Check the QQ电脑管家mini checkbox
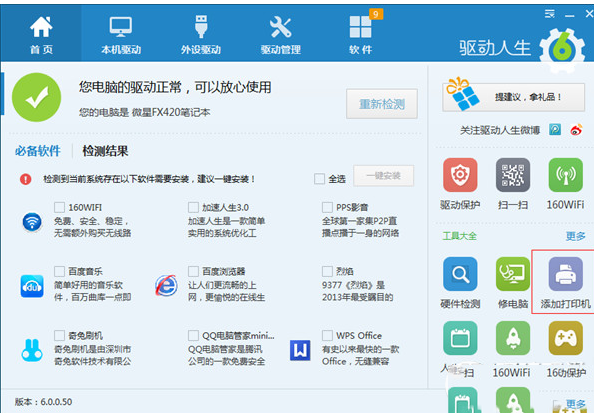 tap(193, 335)
